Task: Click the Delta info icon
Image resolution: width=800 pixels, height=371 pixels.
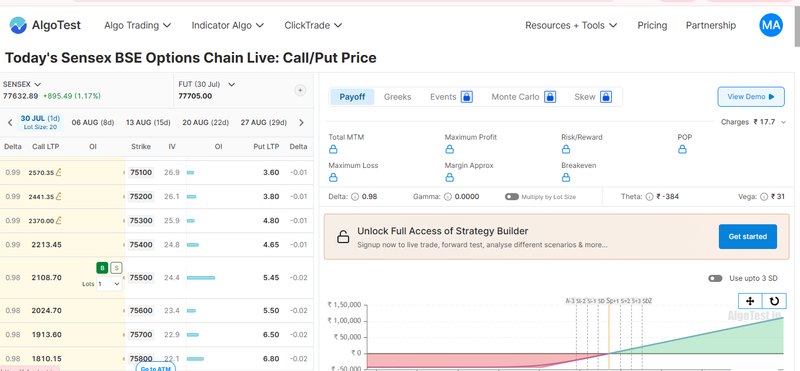Action: (x=355, y=196)
